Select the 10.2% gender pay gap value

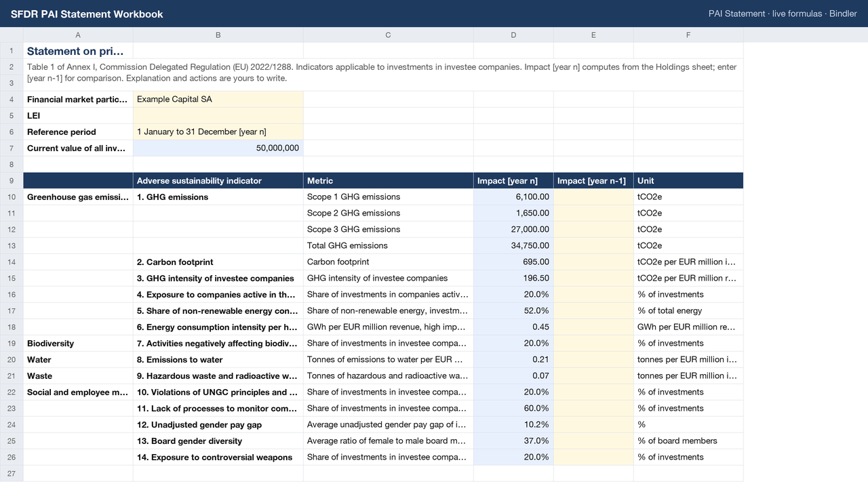click(x=513, y=424)
